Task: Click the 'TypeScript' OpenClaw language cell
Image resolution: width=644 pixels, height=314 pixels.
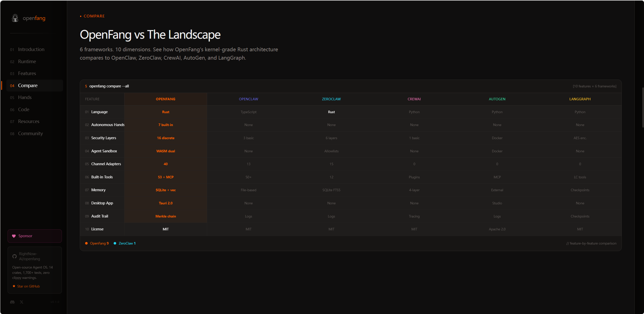Action: coord(249,112)
